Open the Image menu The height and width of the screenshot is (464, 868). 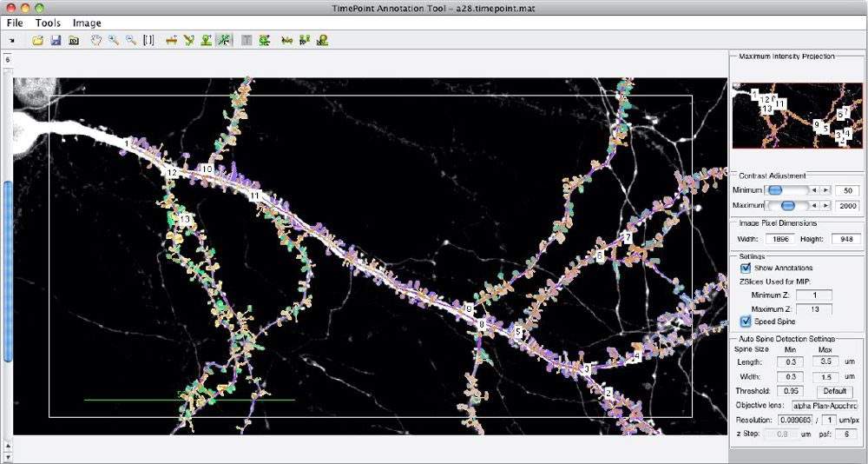87,23
